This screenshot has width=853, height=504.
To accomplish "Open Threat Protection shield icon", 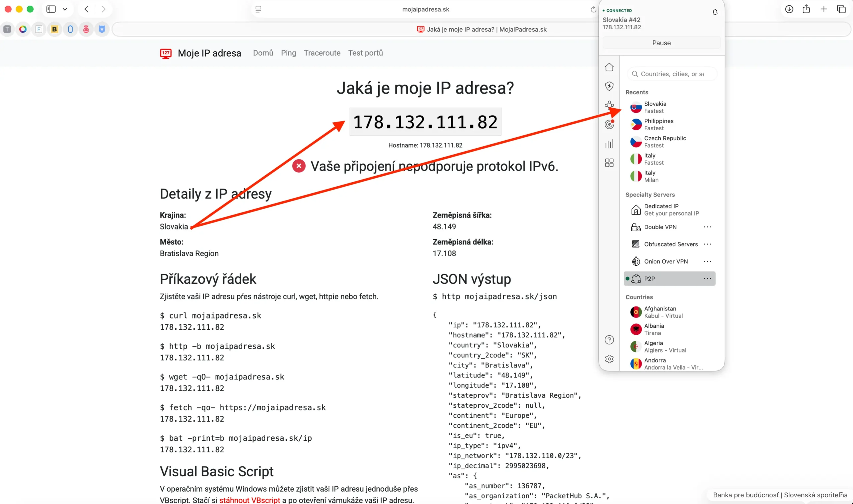I will [x=609, y=86].
